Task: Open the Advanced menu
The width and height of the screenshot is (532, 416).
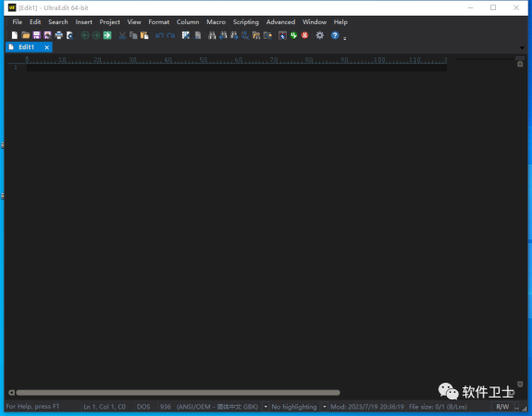Action: pyautogui.click(x=280, y=22)
